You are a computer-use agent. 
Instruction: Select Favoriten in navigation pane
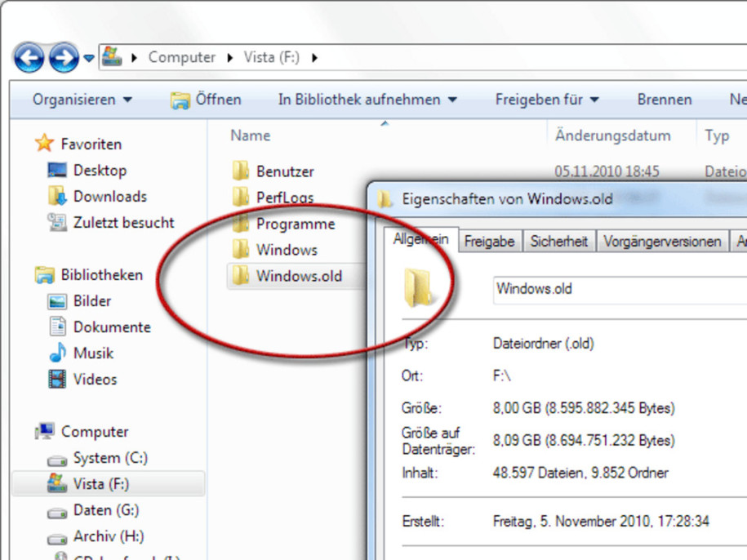(x=91, y=144)
